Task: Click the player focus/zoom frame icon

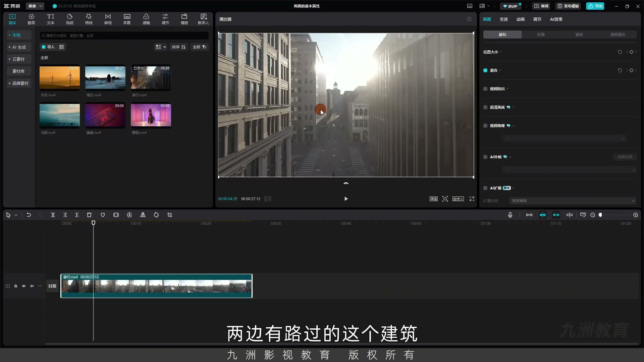Action: tap(445, 199)
